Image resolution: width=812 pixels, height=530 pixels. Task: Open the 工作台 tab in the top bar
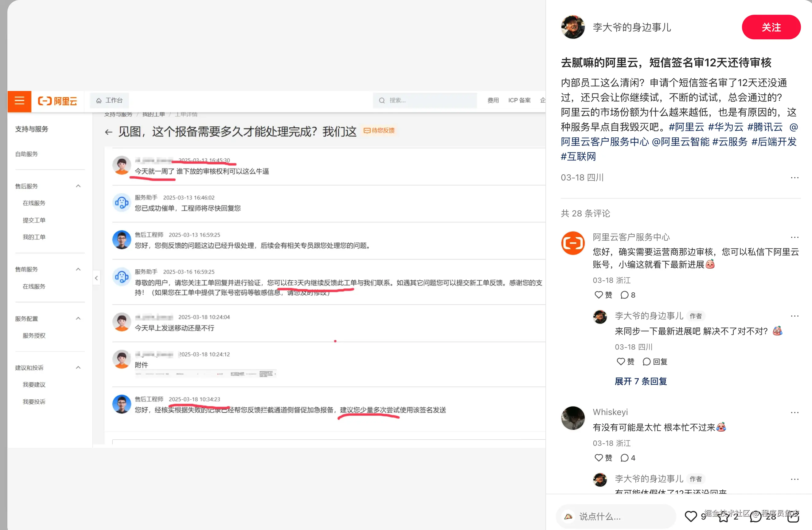(x=110, y=101)
